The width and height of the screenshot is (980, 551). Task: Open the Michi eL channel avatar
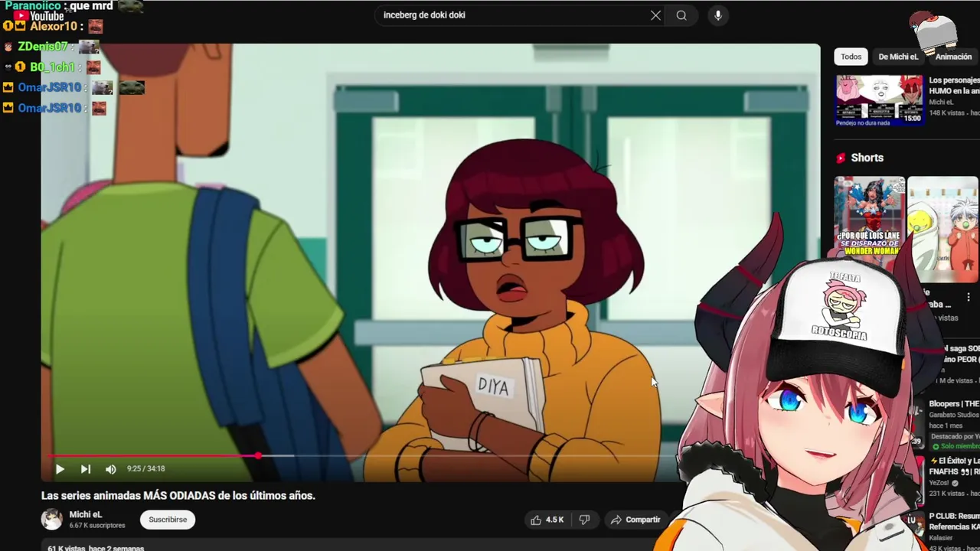[x=52, y=520]
